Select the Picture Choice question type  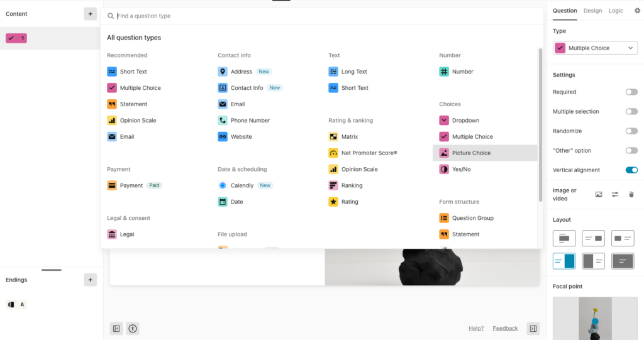pos(485,153)
